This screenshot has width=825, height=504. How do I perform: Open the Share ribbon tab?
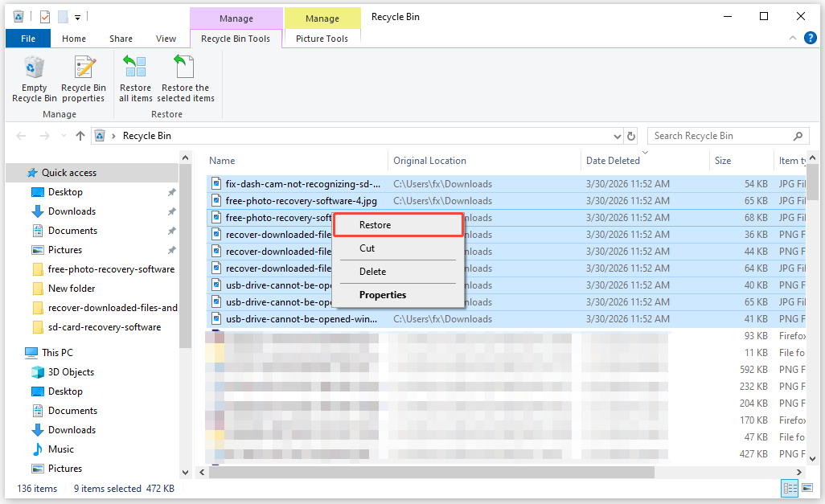[121, 39]
